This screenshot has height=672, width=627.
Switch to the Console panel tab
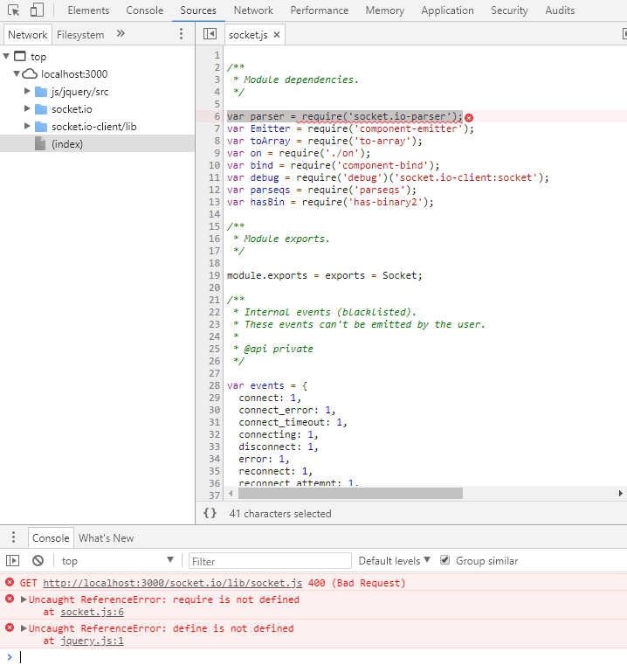145,10
